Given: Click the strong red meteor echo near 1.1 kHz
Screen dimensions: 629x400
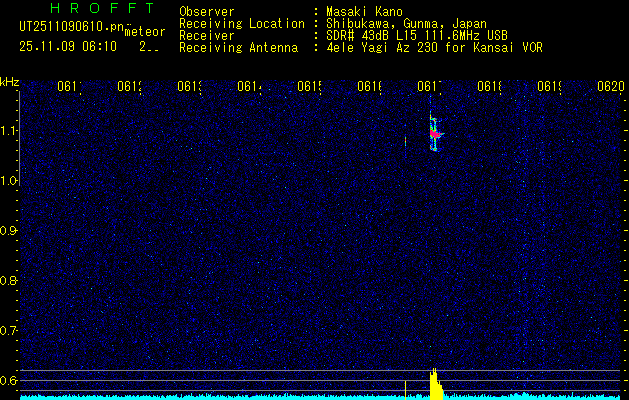Looking at the screenshot, I should [x=435, y=133].
